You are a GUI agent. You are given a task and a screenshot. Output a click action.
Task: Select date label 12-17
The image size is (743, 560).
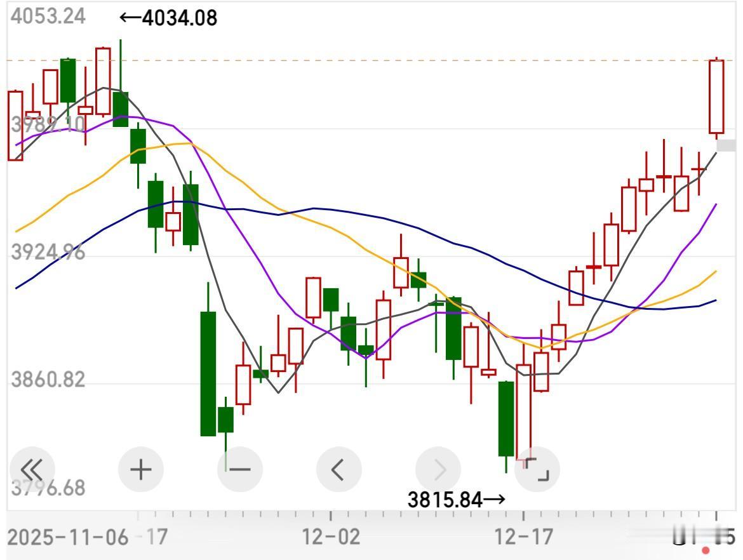click(524, 537)
